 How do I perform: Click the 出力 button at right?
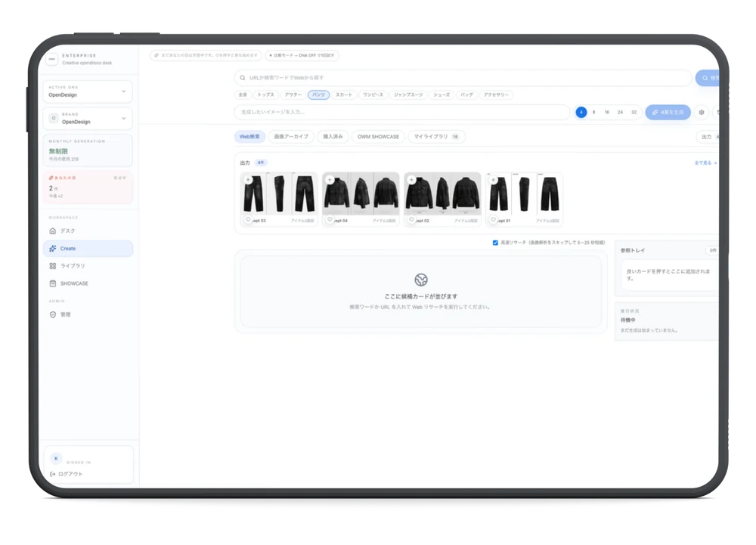tap(708, 137)
